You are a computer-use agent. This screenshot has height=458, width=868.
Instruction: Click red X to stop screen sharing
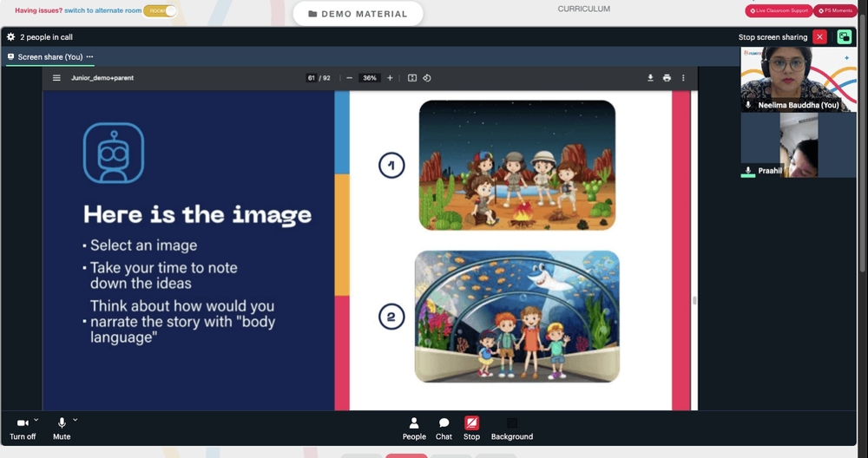820,37
